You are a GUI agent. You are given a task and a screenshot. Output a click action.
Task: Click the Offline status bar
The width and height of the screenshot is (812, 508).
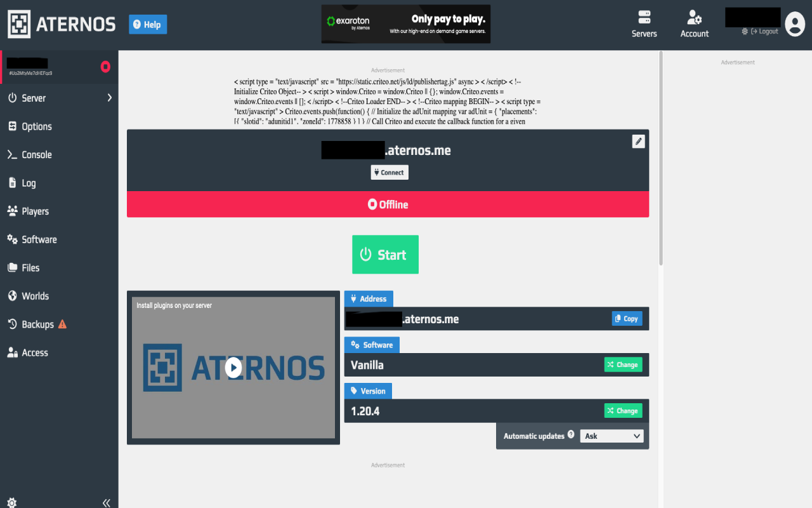point(388,204)
